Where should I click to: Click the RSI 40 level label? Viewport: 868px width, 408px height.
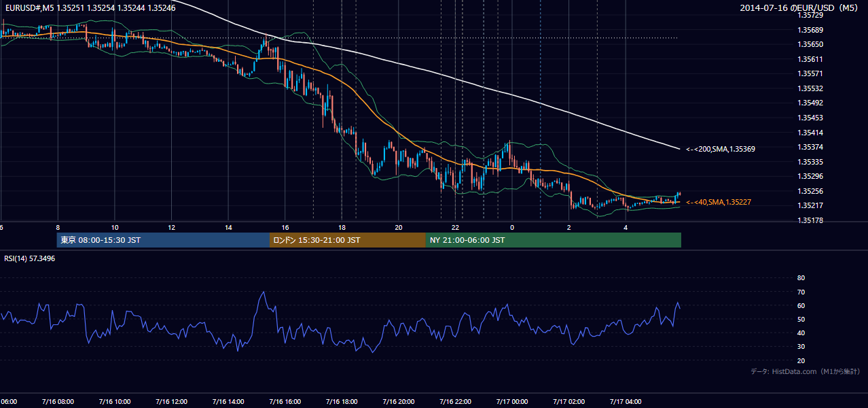coord(801,333)
